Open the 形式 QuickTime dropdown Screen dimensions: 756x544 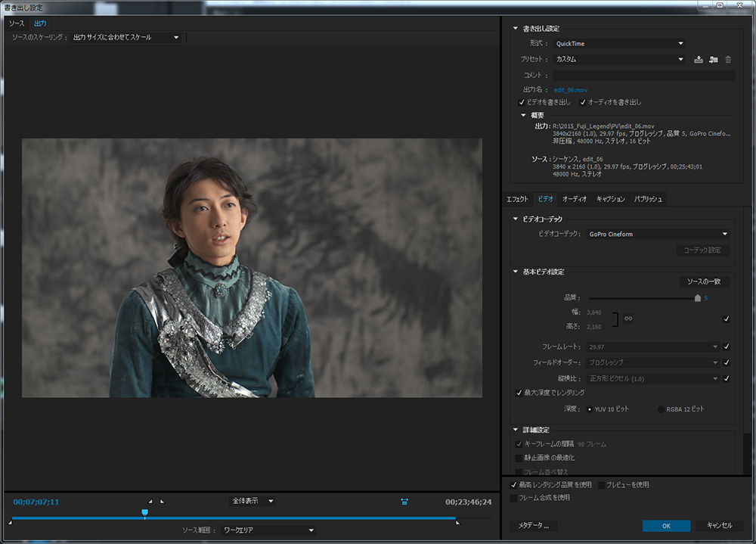[x=620, y=43]
